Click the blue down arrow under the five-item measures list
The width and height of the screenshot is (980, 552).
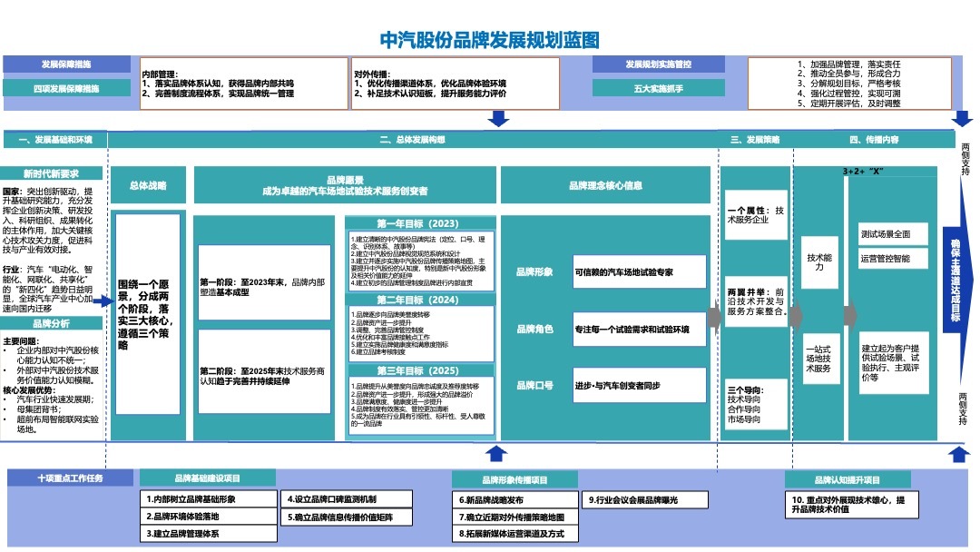pyautogui.click(x=963, y=120)
